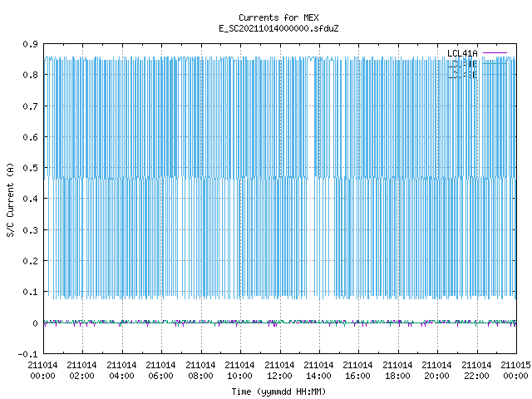Viewport: 532px width, 399px height.
Task: Click the file name 'E_SC20211014000000.sfduZ'
Action: pyautogui.click(x=278, y=28)
